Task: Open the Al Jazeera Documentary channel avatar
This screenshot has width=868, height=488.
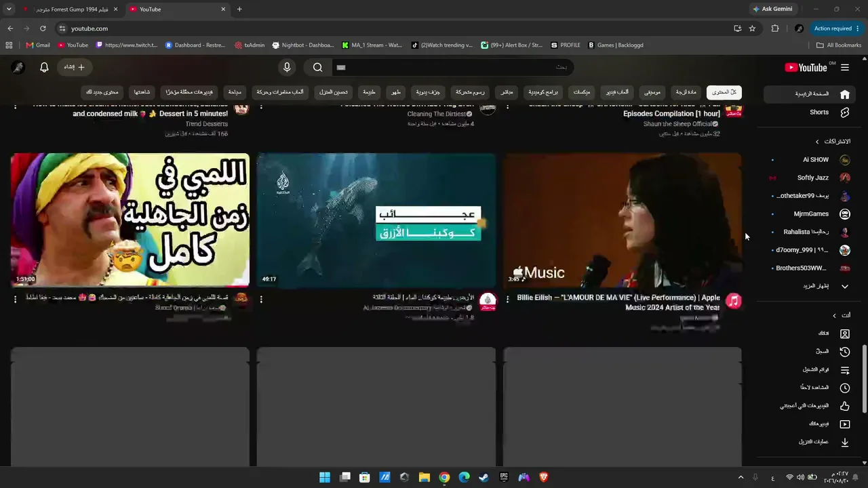Action: (x=488, y=301)
